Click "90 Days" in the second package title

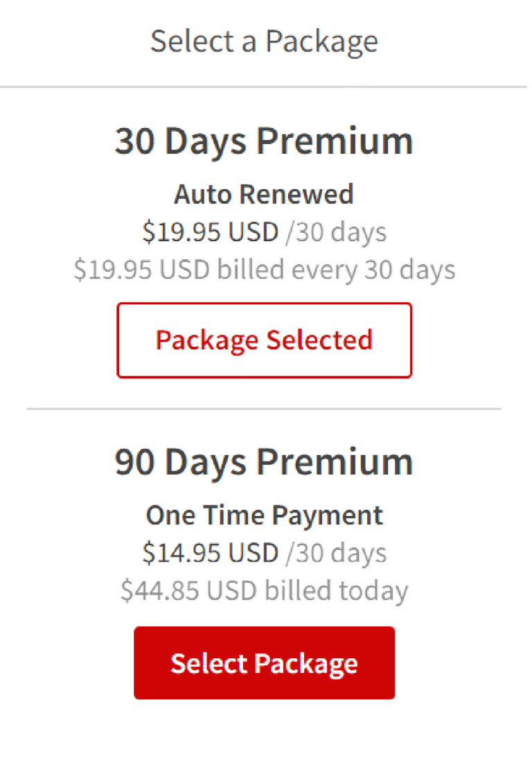[x=180, y=462]
